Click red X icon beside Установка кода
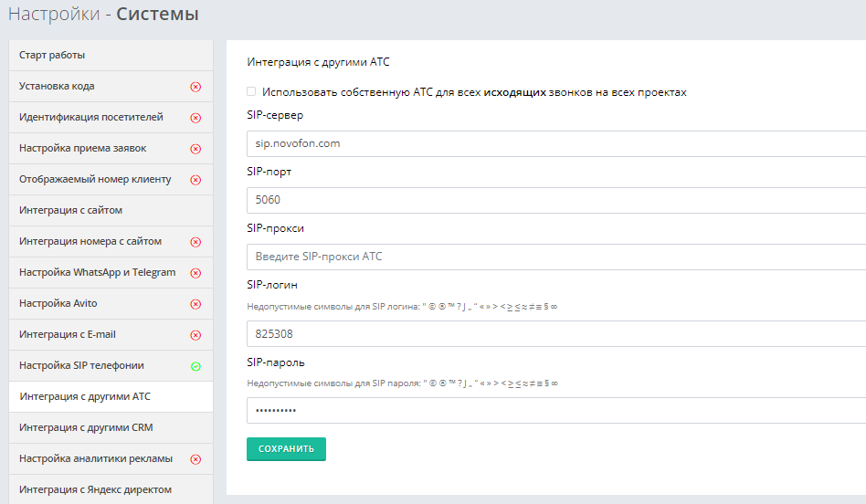This screenshot has width=866, height=504. pos(195,87)
